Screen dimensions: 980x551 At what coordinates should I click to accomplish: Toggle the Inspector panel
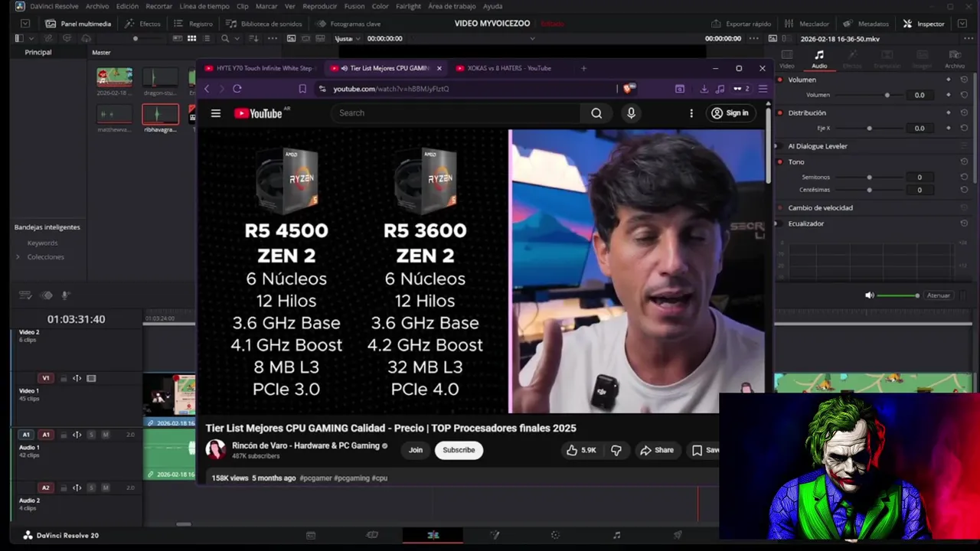924,24
